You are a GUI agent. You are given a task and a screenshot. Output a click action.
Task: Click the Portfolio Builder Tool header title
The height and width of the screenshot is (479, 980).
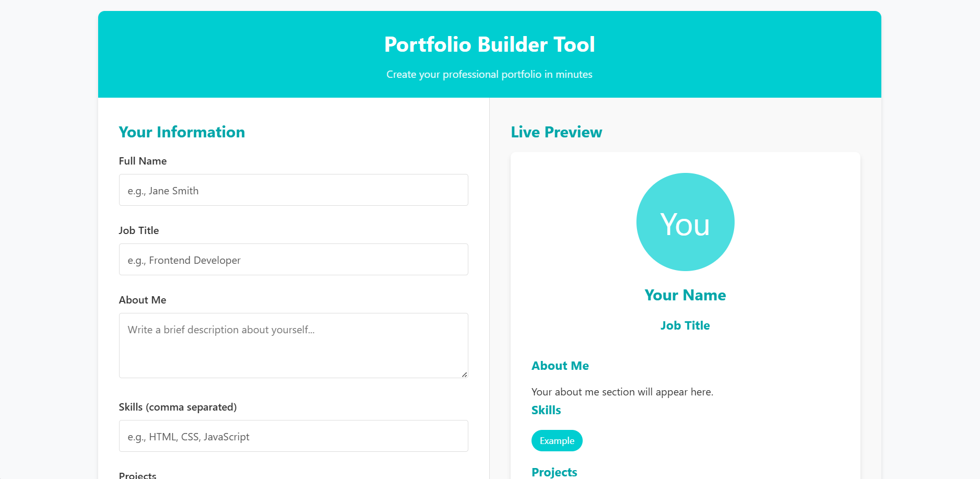pyautogui.click(x=489, y=44)
